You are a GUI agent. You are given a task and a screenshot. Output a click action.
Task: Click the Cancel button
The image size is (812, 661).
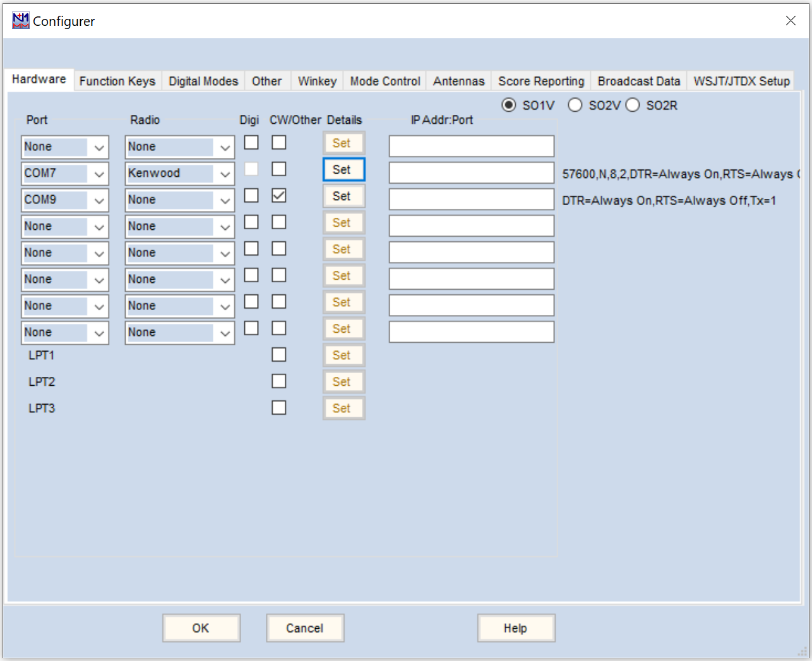(305, 628)
